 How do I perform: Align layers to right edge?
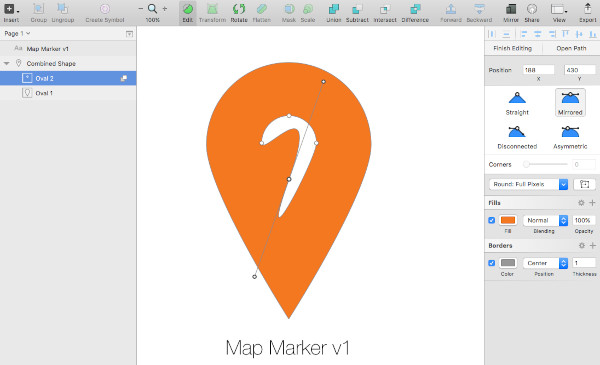tap(552, 34)
